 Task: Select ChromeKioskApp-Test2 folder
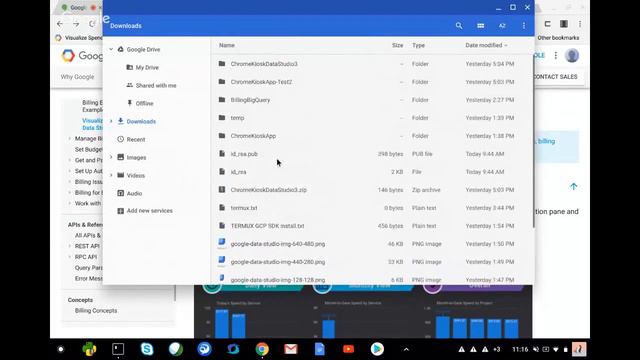click(371, 82)
